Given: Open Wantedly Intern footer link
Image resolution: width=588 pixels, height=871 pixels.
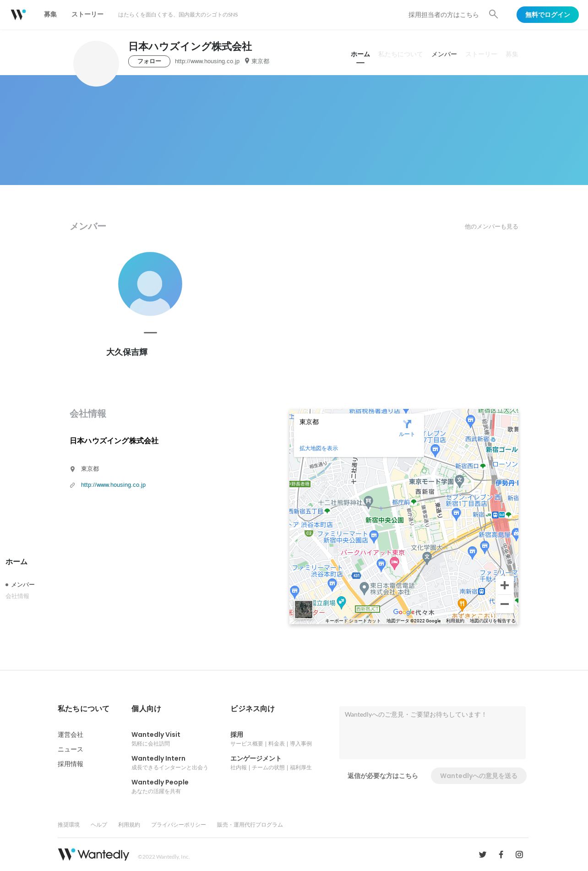Looking at the screenshot, I should pyautogui.click(x=158, y=758).
